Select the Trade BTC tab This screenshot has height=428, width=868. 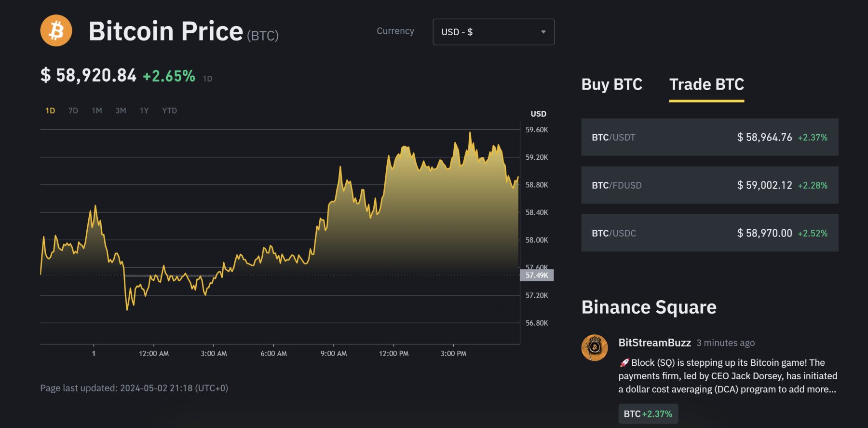tap(706, 84)
